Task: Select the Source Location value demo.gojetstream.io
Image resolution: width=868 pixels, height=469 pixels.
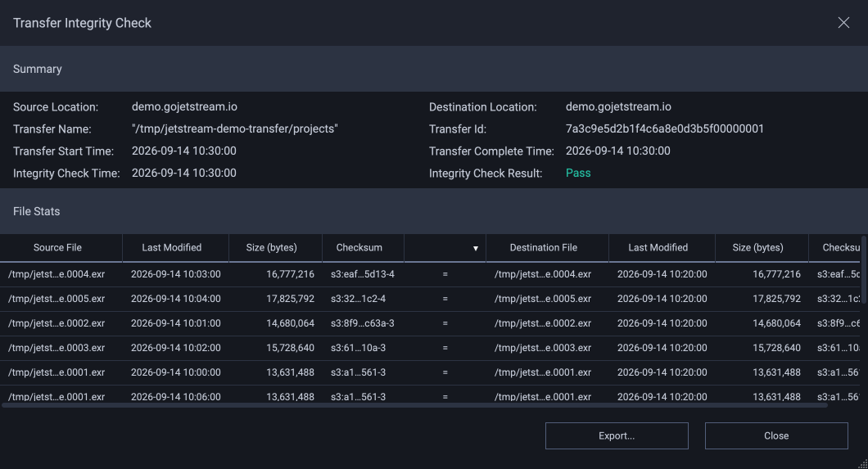Action: coord(184,106)
